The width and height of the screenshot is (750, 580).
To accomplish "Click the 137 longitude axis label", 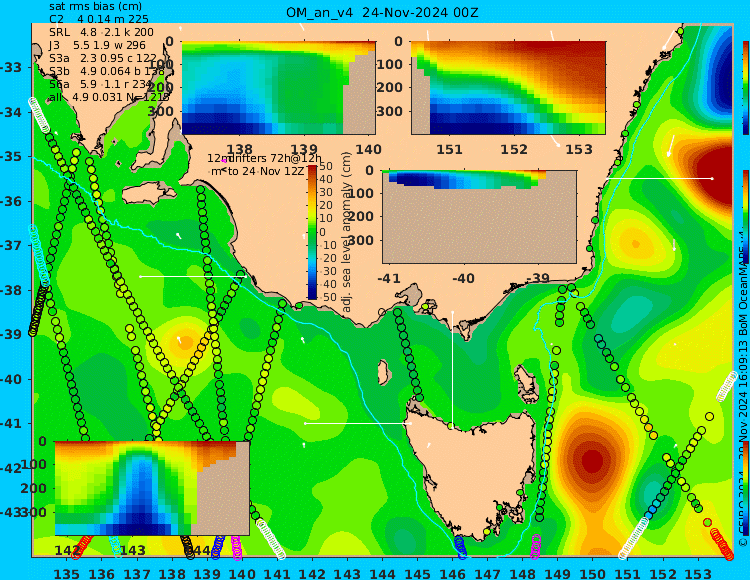I will point(137,573).
